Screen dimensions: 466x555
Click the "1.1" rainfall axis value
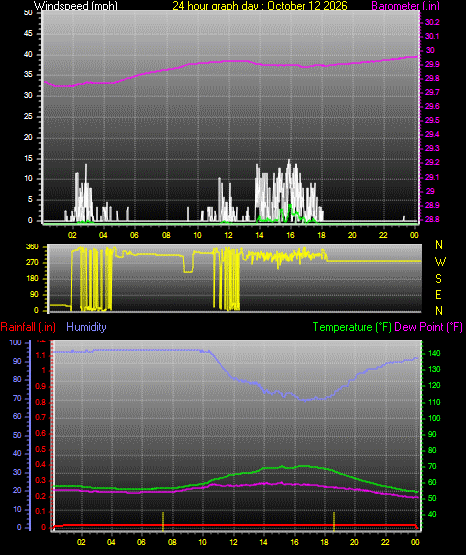[x=41, y=355]
